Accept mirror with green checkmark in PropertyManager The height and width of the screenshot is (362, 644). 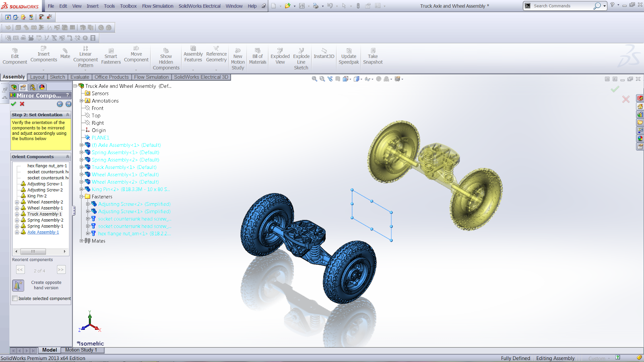click(x=14, y=104)
